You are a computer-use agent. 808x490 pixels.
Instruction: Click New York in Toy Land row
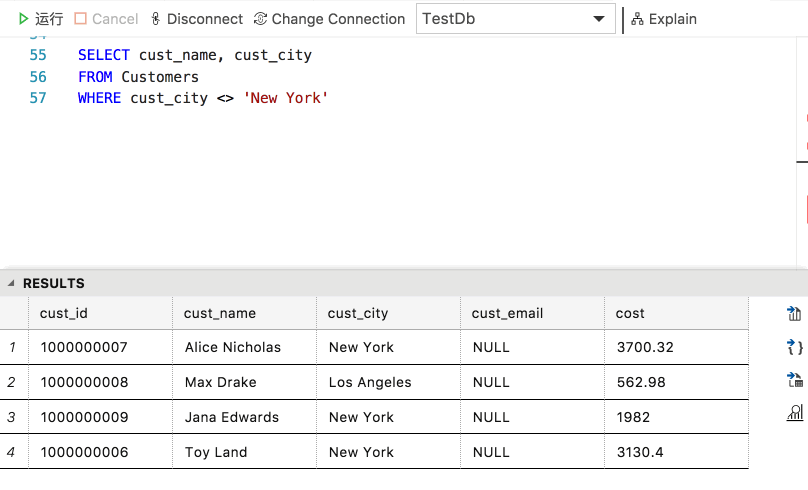[389, 452]
